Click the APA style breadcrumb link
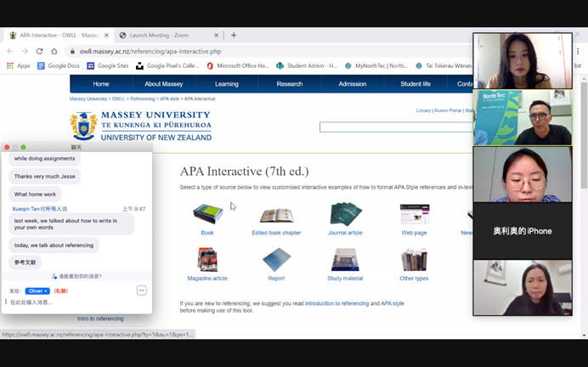588x367 pixels. 169,99
